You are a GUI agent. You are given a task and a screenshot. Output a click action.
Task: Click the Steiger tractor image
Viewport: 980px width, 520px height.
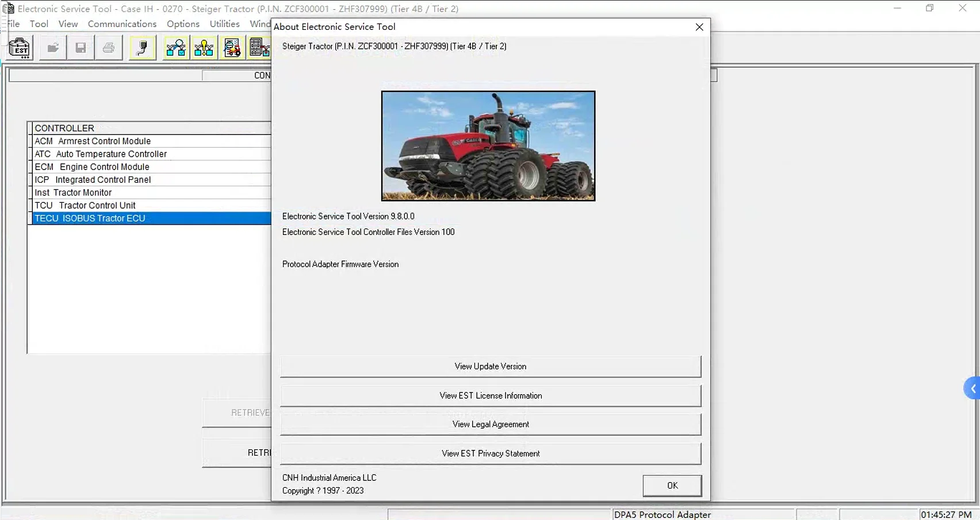(x=488, y=146)
